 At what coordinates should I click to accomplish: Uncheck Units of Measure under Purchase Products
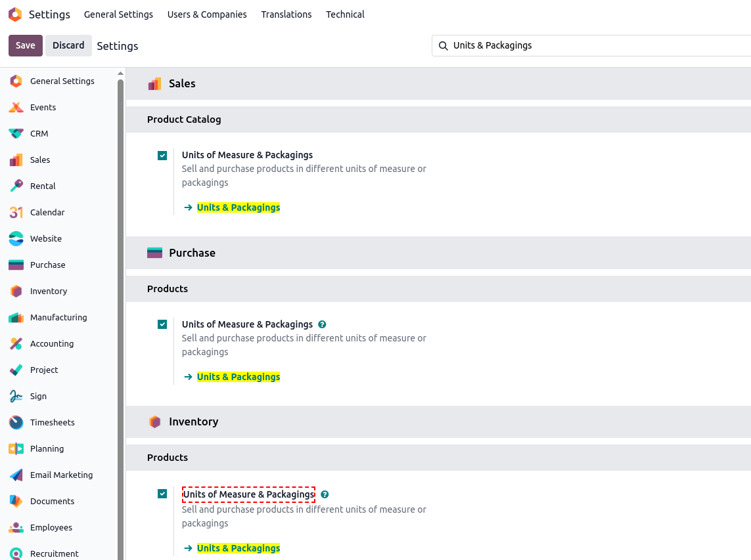click(162, 324)
